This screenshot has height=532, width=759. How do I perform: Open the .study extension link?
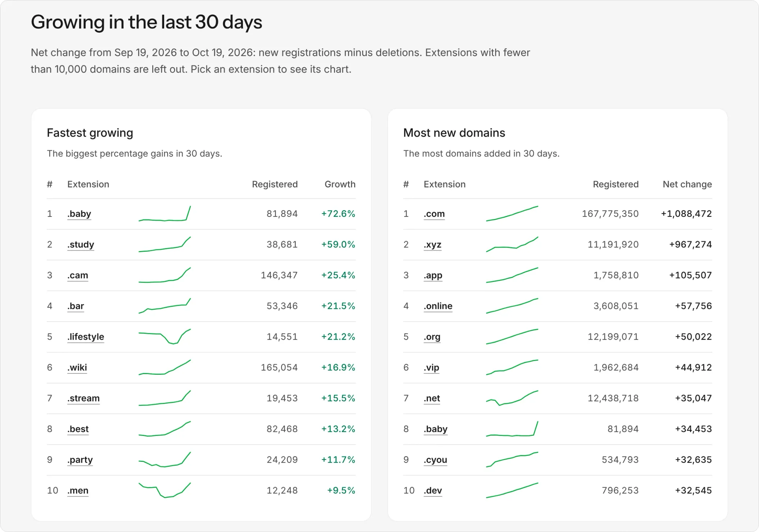[81, 245]
